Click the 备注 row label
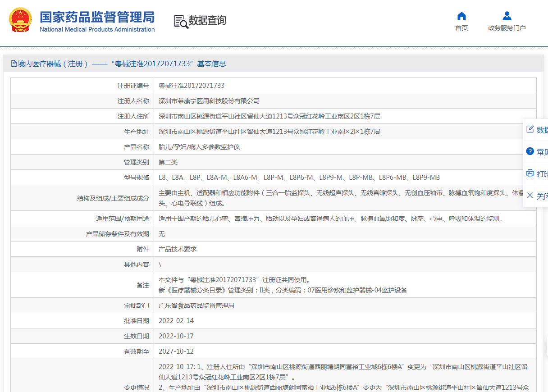The image size is (548, 392). click(143, 285)
